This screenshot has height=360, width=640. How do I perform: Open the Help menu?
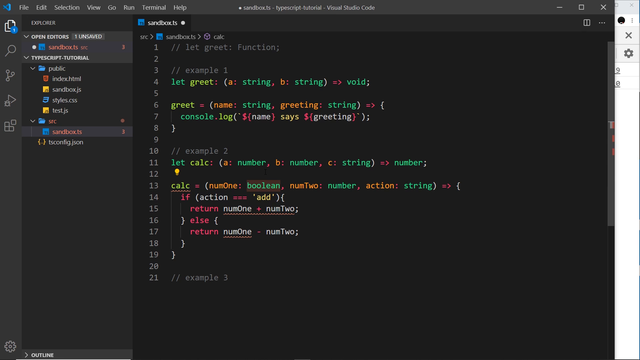click(180, 7)
